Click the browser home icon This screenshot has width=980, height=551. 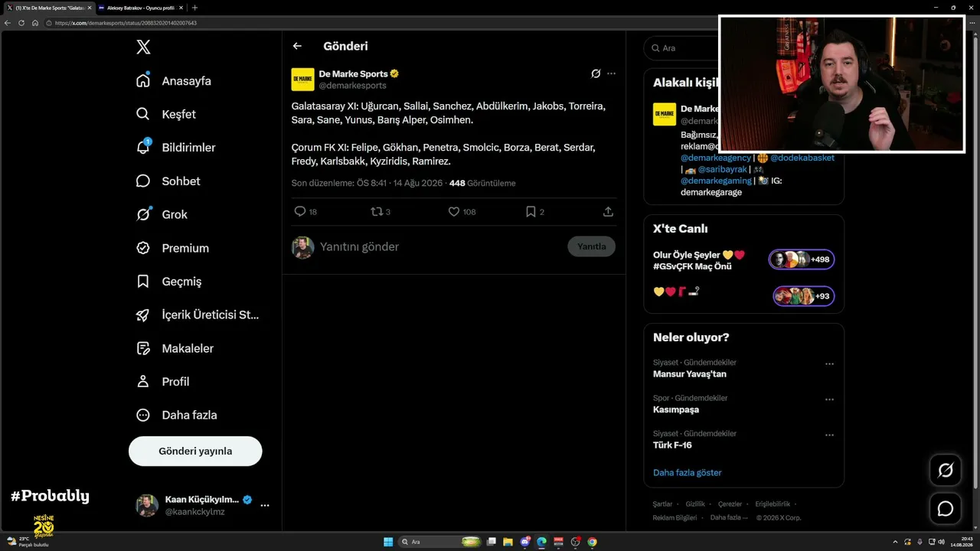click(34, 23)
